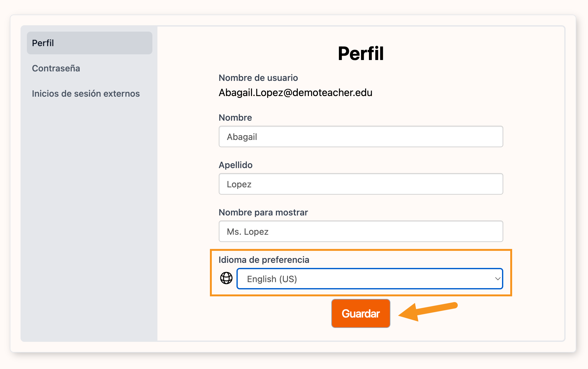588x369 pixels.
Task: Click the Abagail.Lopez@demoteacher.edu username text
Action: 295,93
